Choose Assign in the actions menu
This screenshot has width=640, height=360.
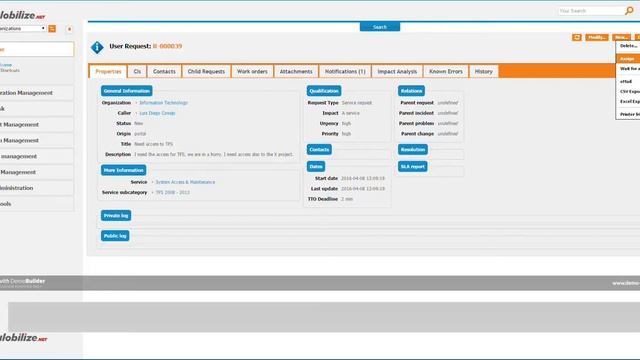(628, 59)
